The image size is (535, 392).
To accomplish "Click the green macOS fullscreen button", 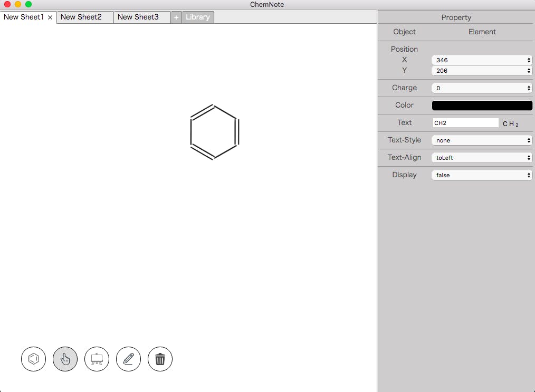I will pyautogui.click(x=28, y=4).
